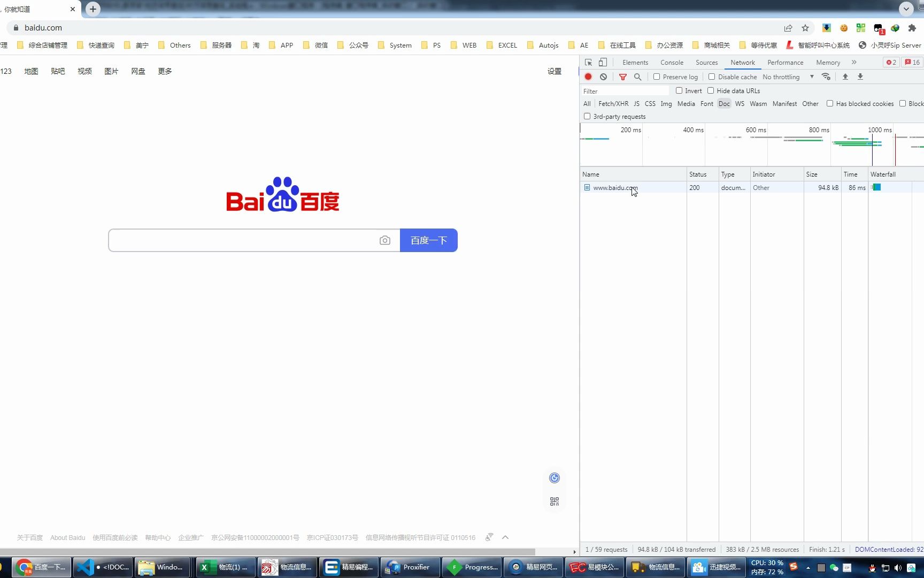Image resolution: width=924 pixels, height=578 pixels.
Task: Open Chrome from the taskbar
Action: pos(42,567)
